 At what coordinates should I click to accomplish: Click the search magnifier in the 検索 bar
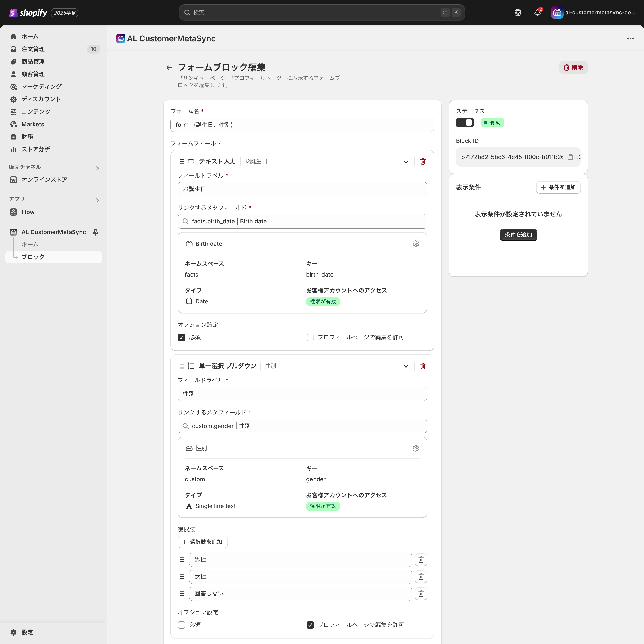tap(187, 13)
